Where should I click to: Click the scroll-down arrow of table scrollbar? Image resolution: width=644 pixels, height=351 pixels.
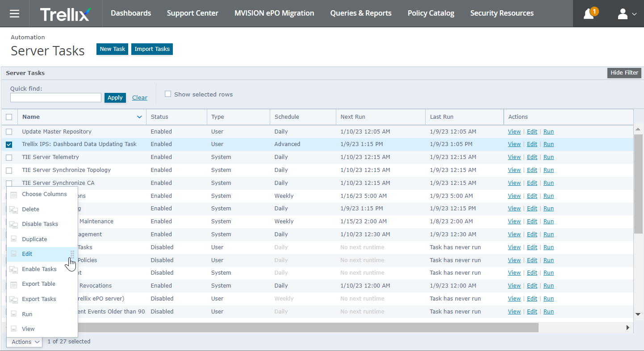click(x=638, y=314)
